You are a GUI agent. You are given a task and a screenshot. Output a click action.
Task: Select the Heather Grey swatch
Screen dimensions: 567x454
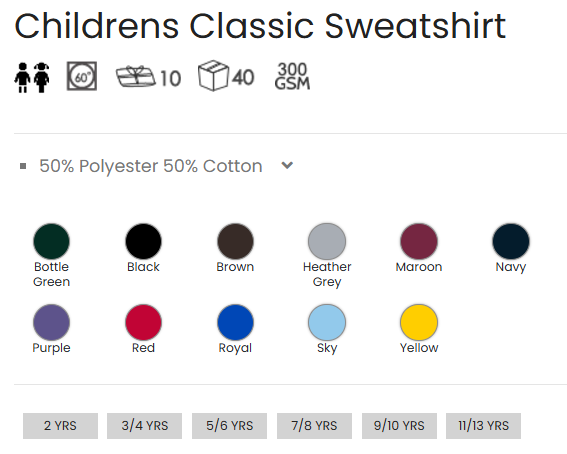[327, 241]
